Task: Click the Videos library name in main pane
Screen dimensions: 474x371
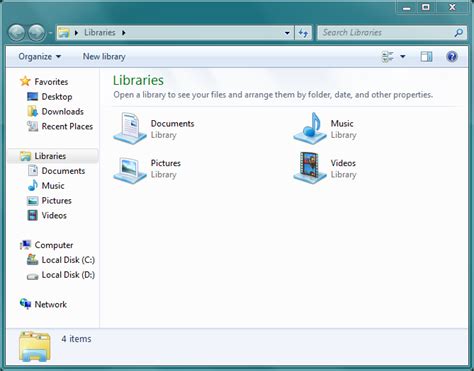Action: coord(343,163)
